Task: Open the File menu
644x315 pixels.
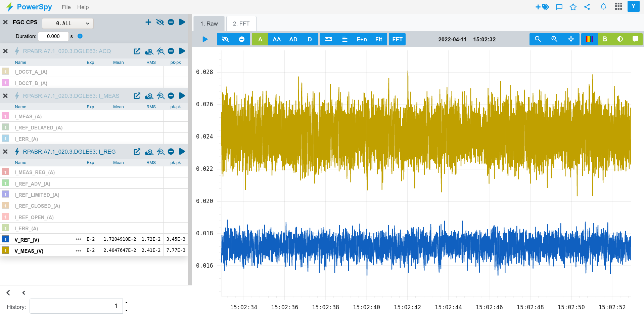Action: click(66, 7)
